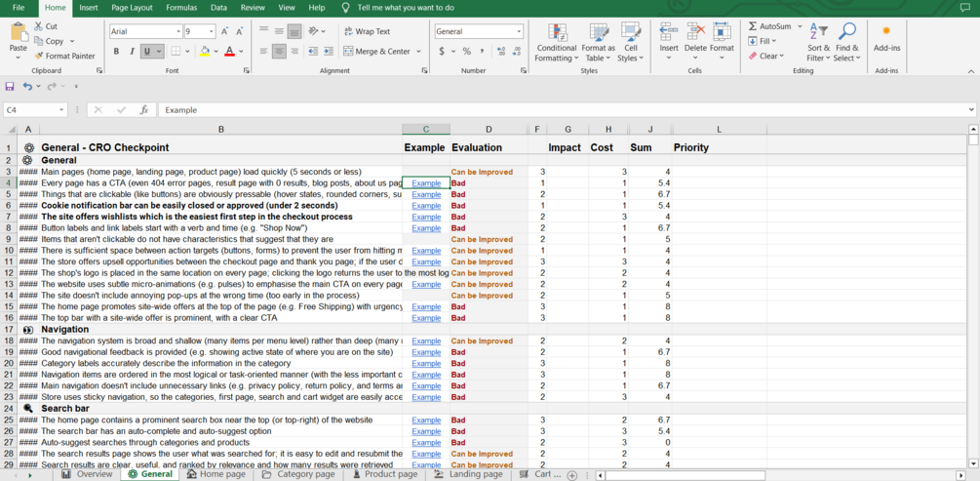
Task: Select column B header
Action: [x=220, y=130]
